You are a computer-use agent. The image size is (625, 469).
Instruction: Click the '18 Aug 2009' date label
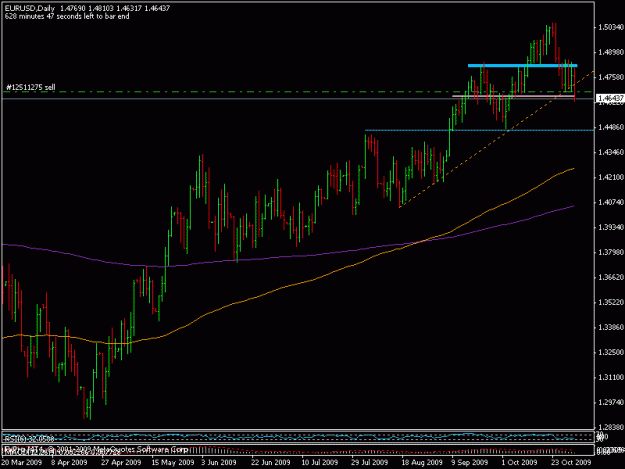(422, 462)
